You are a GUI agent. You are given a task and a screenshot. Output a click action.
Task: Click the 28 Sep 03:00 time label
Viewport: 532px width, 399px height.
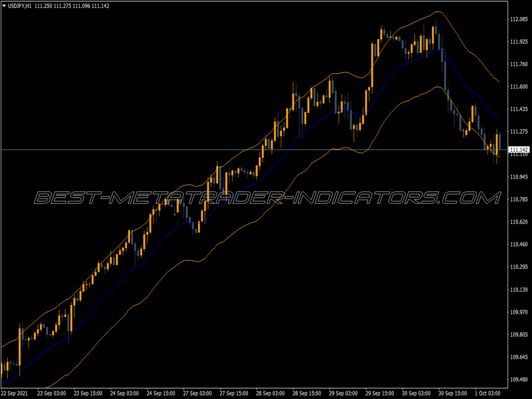[270, 394]
